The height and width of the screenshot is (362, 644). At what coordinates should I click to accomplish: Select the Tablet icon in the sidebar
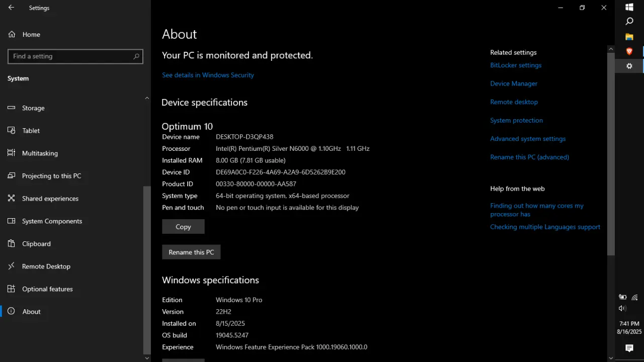pyautogui.click(x=12, y=131)
